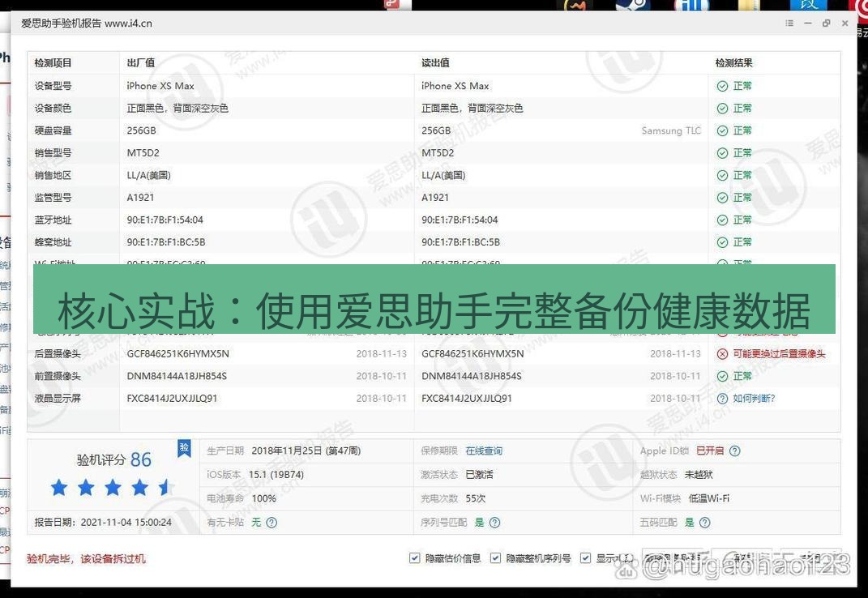This screenshot has height=598, width=868.
Task: Click the Samsung TLC storage label
Action: pyautogui.click(x=669, y=130)
